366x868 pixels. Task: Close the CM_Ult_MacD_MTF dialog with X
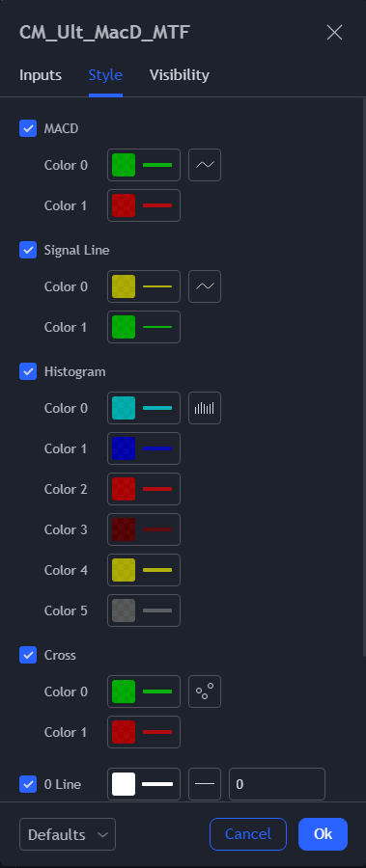tap(334, 33)
